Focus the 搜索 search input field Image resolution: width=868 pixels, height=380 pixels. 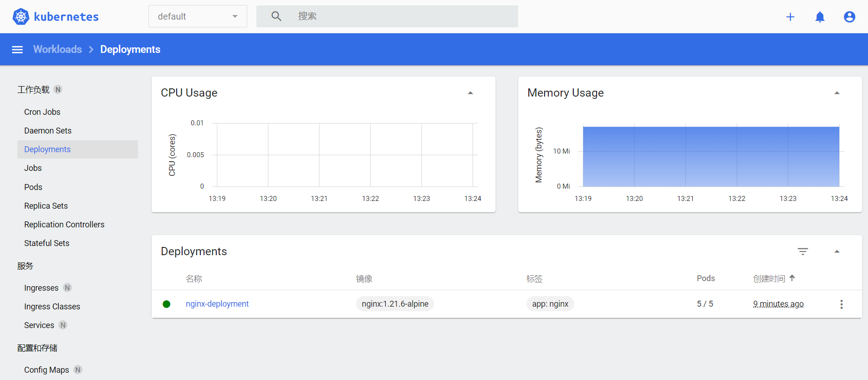pos(387,16)
